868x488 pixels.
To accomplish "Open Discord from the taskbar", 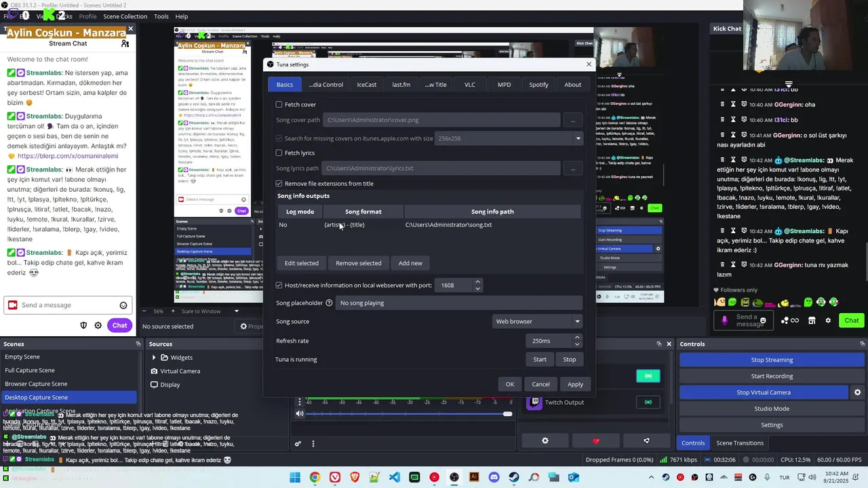I will point(494,477).
